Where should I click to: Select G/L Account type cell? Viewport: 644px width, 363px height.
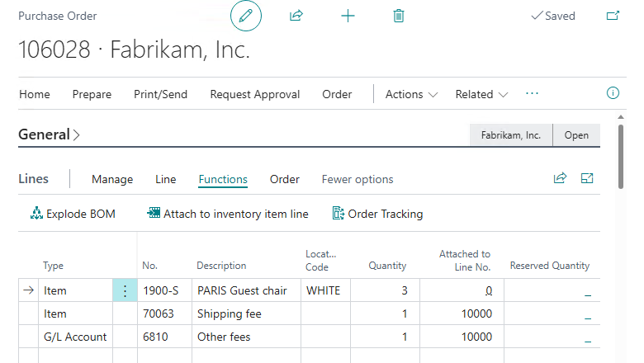tap(76, 337)
